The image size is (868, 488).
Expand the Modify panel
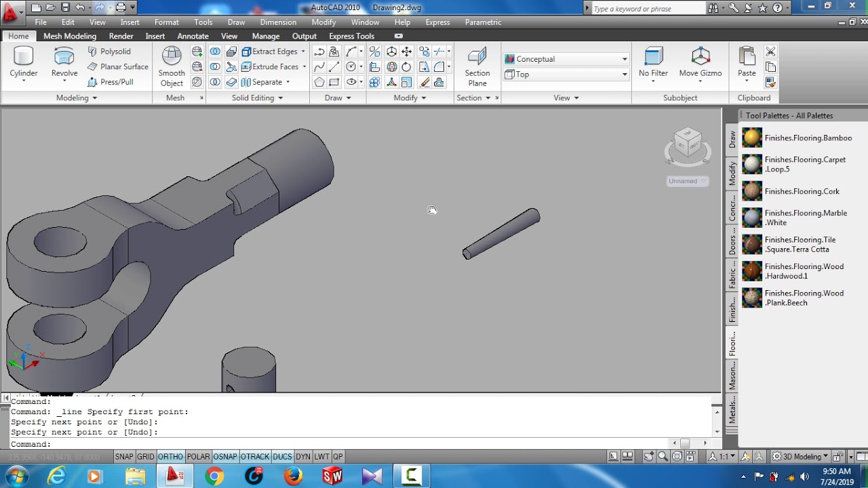click(x=410, y=98)
